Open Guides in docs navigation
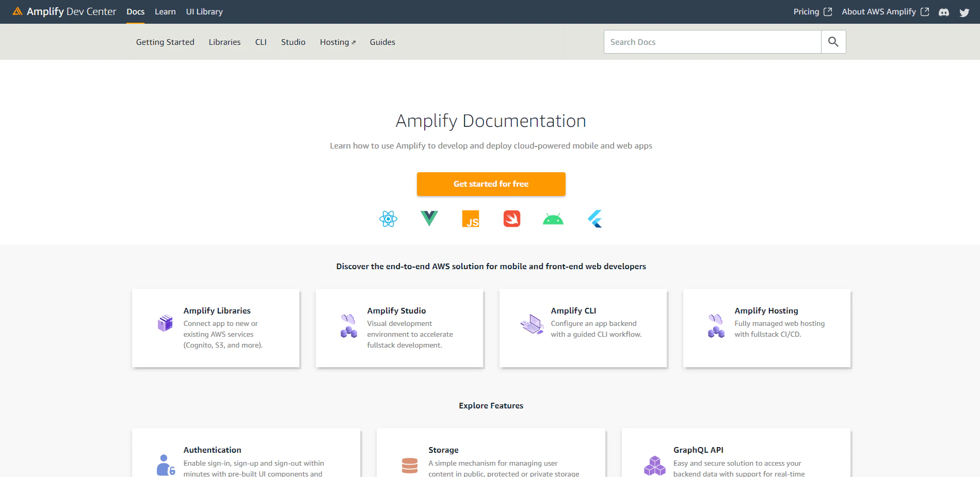 coord(382,42)
